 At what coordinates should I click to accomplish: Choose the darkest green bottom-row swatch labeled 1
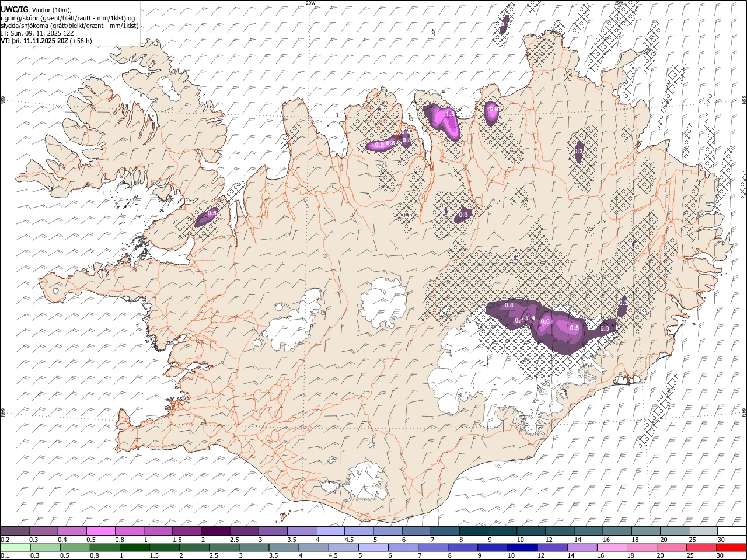pyautogui.click(x=134, y=547)
